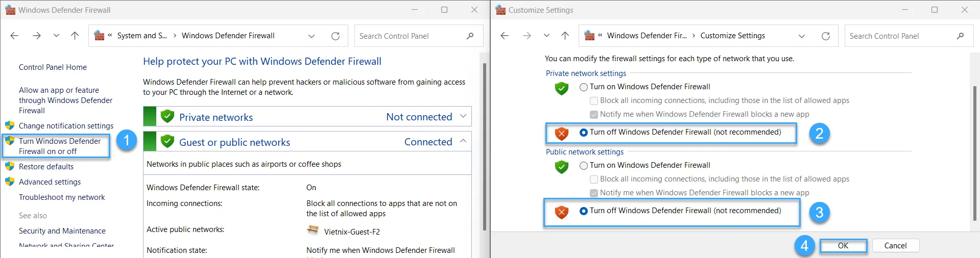The height and width of the screenshot is (258, 980).
Task: Select Turn on firewall for private network
Action: (x=584, y=87)
